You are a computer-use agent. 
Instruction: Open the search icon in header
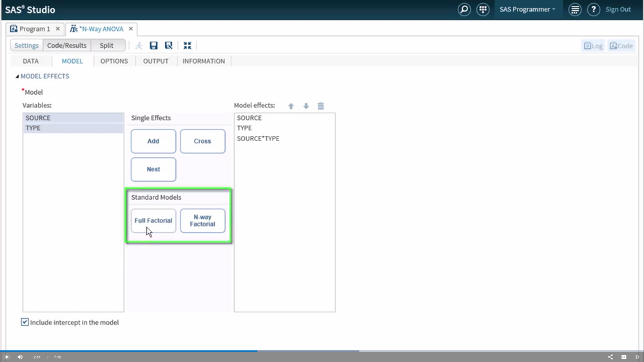(x=464, y=10)
